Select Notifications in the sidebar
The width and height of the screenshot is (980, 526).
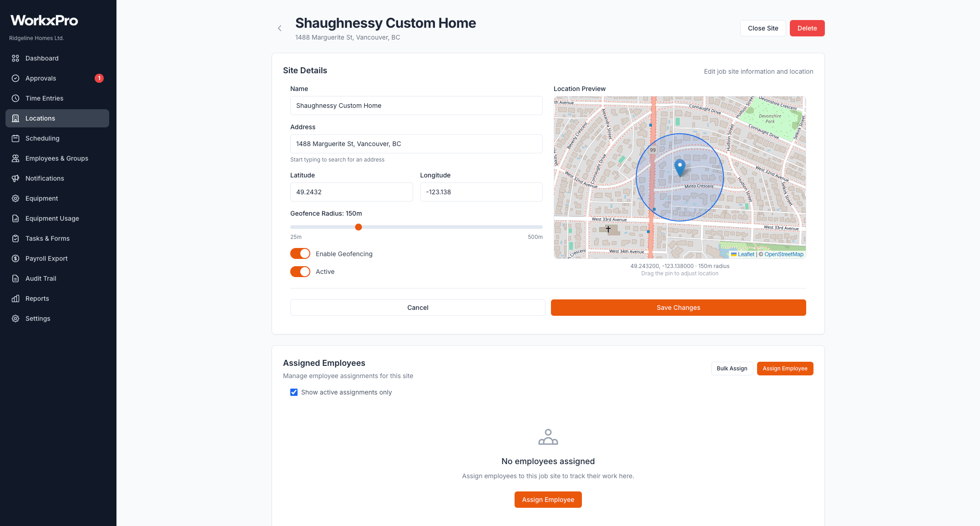[44, 178]
